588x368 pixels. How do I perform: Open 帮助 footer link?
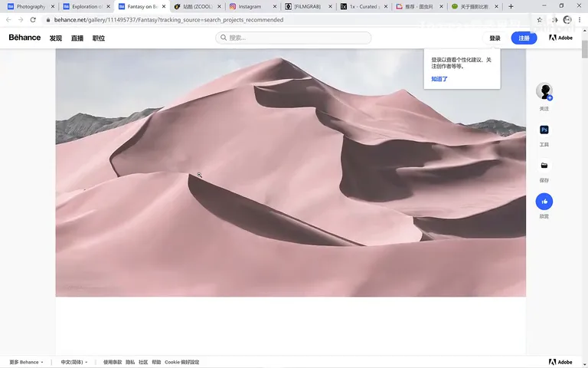pos(156,362)
